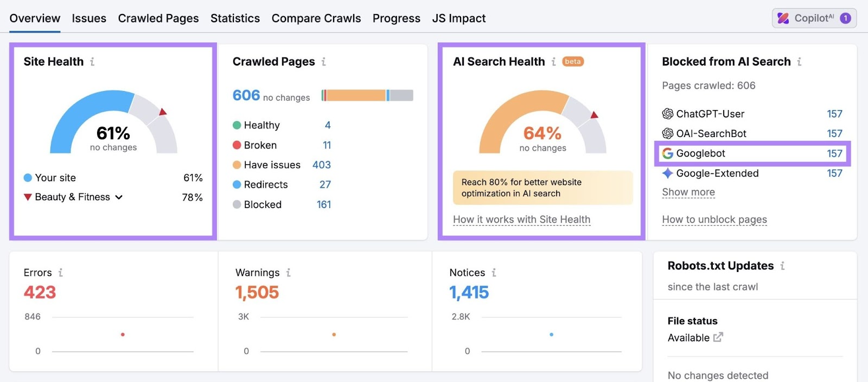Click the Crawled Pages distribution bar
This screenshot has width=868, height=382.
click(x=367, y=96)
